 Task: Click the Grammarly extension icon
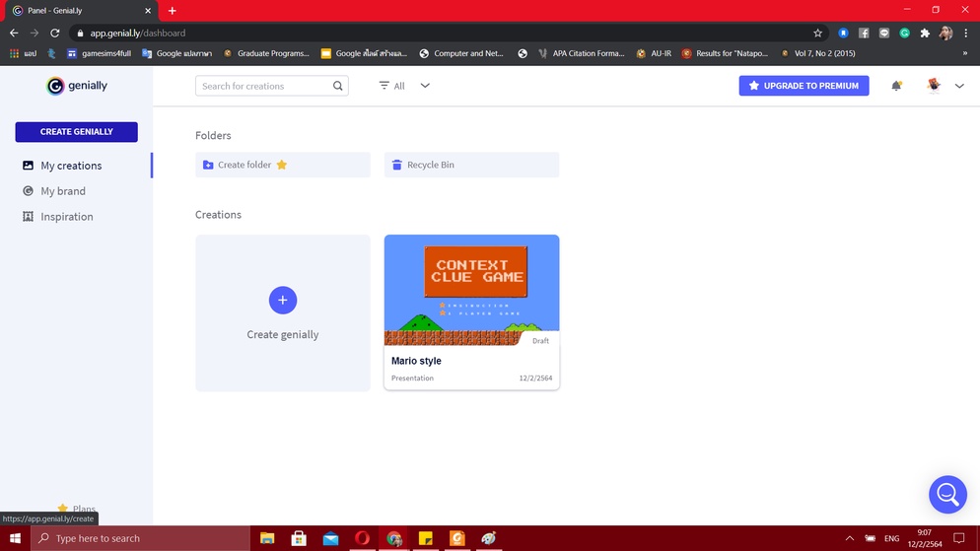coord(904,34)
